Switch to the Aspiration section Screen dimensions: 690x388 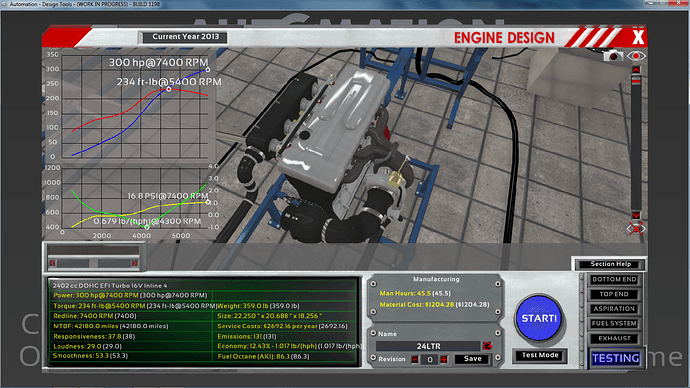pos(614,309)
